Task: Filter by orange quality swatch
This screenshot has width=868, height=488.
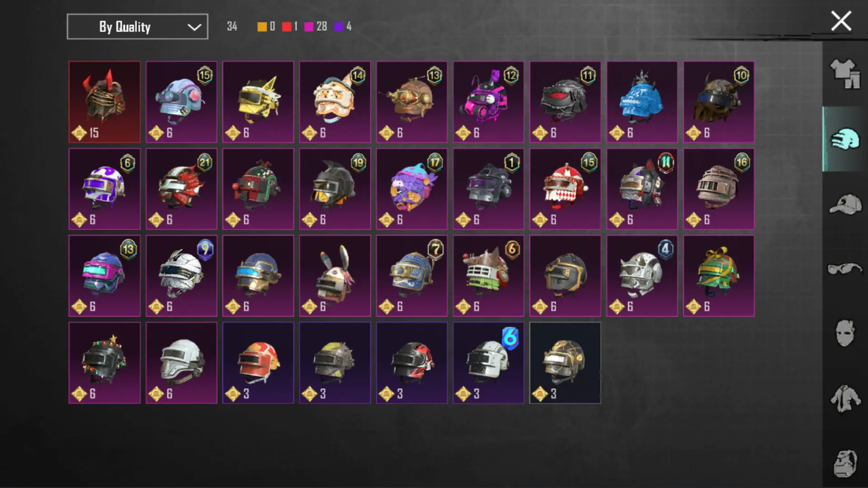Action: tap(262, 27)
